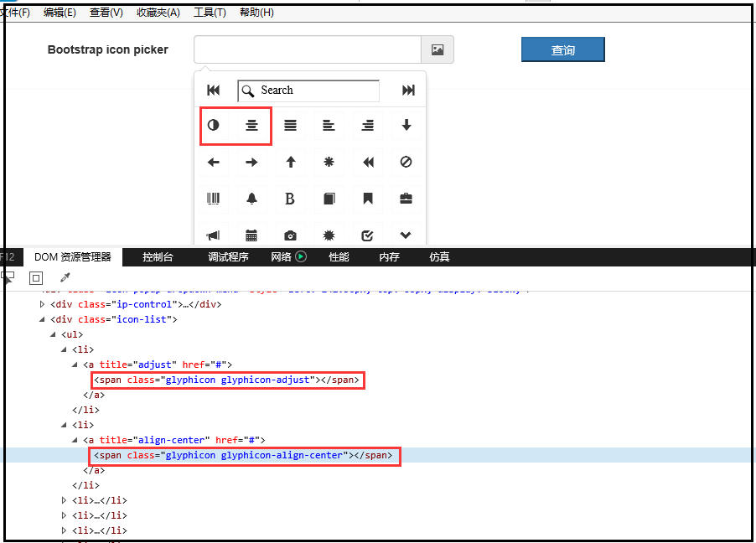The height and width of the screenshot is (543, 756).
Task: Choose the camera icon
Action: [x=290, y=235]
